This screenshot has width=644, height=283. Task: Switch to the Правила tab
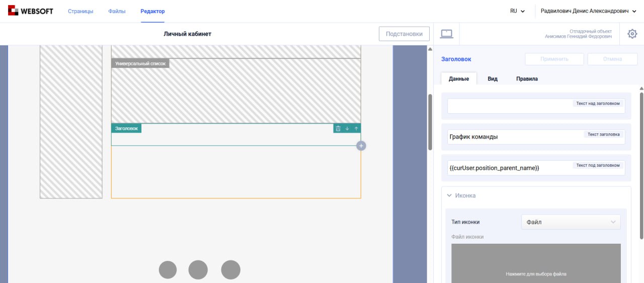(x=527, y=79)
